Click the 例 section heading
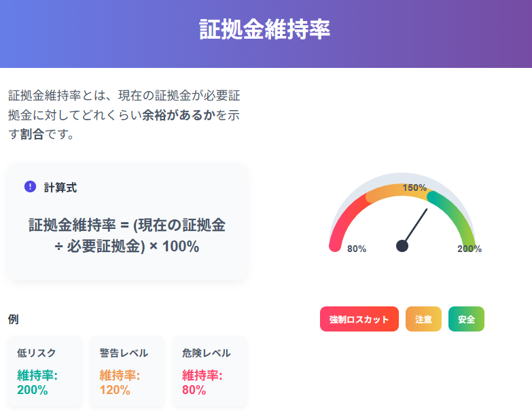Screen dimensions: 532x411 [13, 319]
